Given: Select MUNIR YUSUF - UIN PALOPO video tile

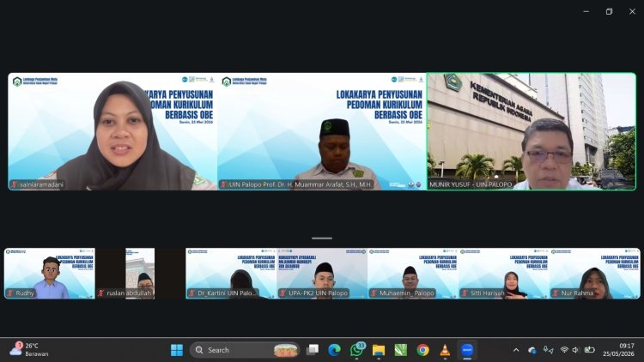Looking at the screenshot, I should [532, 131].
